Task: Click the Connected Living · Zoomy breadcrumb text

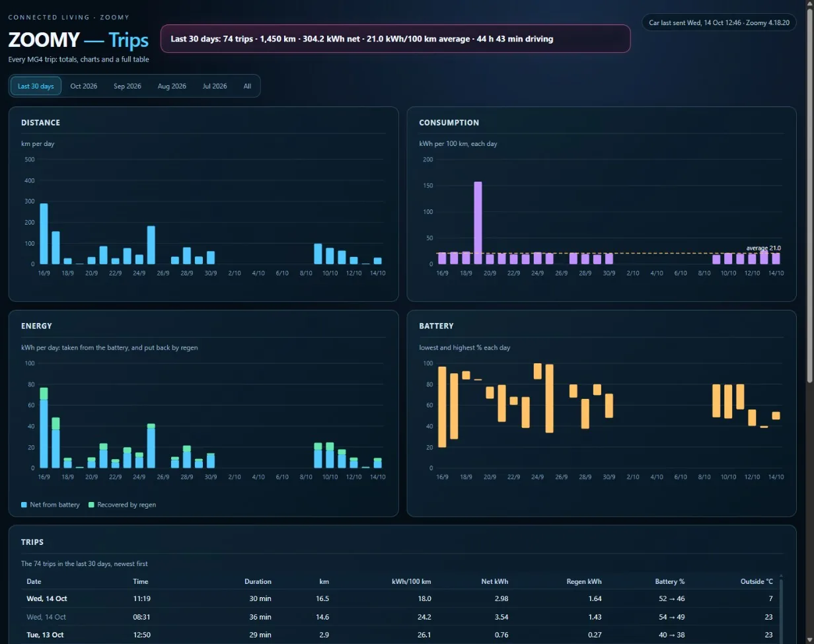Action: pos(69,17)
